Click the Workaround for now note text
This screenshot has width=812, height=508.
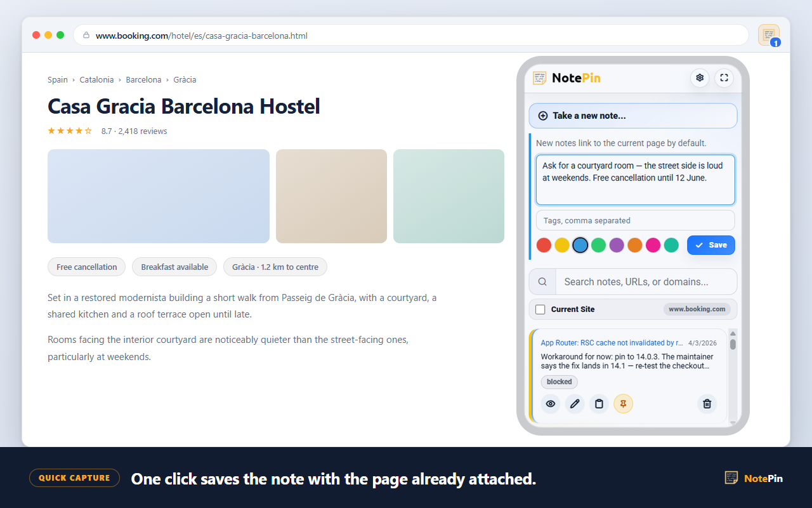point(627,361)
